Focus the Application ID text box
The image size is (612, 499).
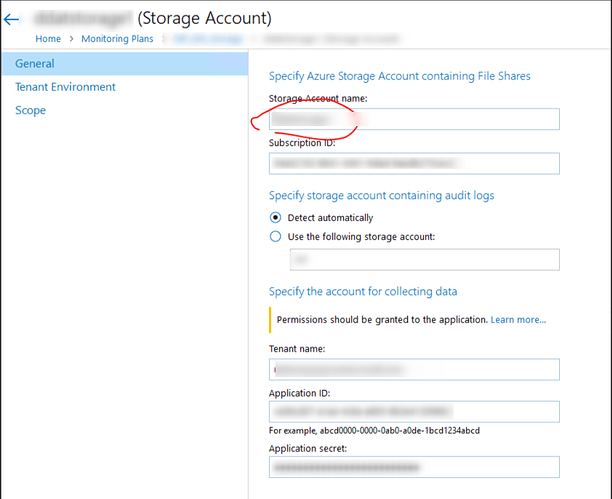click(x=413, y=411)
